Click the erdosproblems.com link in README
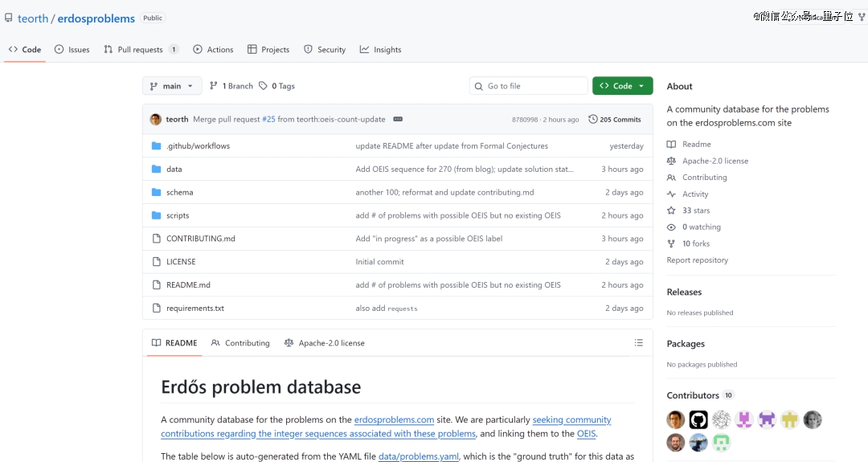This screenshot has width=868, height=462. (x=394, y=419)
